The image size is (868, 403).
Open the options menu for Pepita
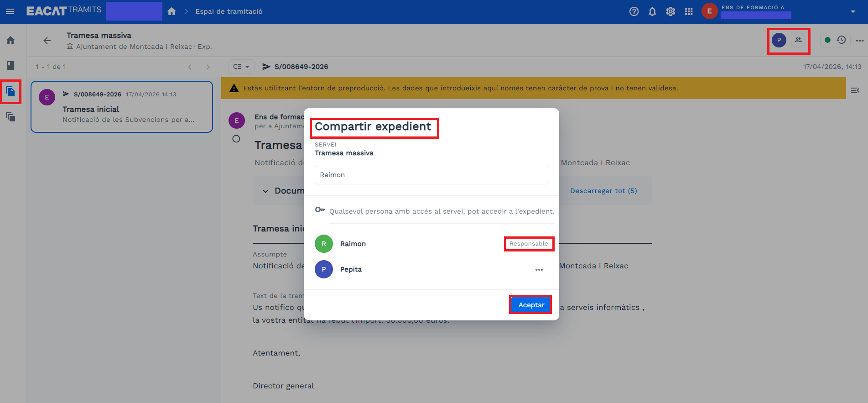pos(539,270)
